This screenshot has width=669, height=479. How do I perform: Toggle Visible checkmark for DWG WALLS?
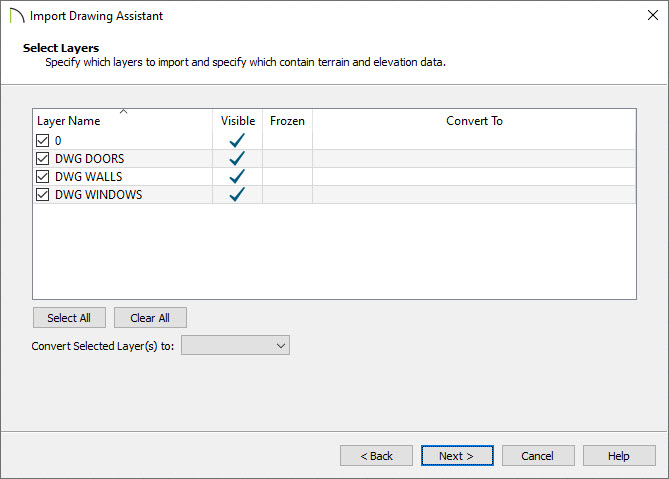coord(237,176)
